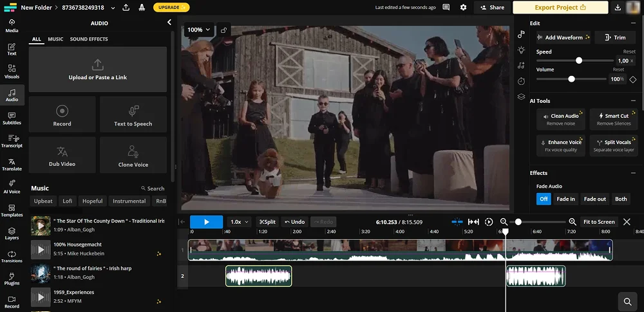Open the Subtitles panel in sidebar

[12, 117]
